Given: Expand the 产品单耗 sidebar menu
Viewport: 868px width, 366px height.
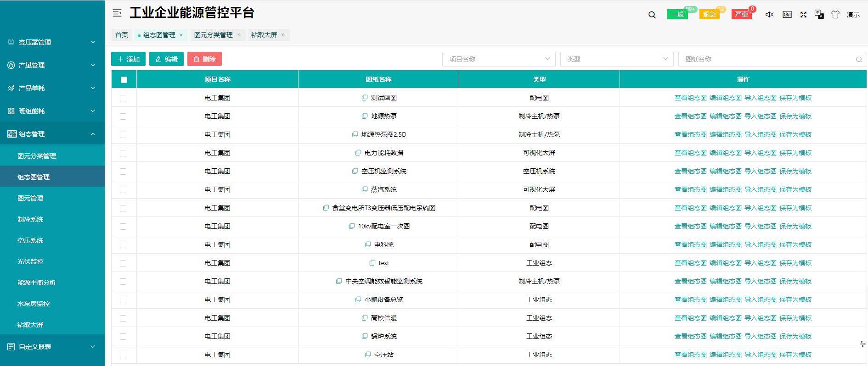Looking at the screenshot, I should pos(52,88).
